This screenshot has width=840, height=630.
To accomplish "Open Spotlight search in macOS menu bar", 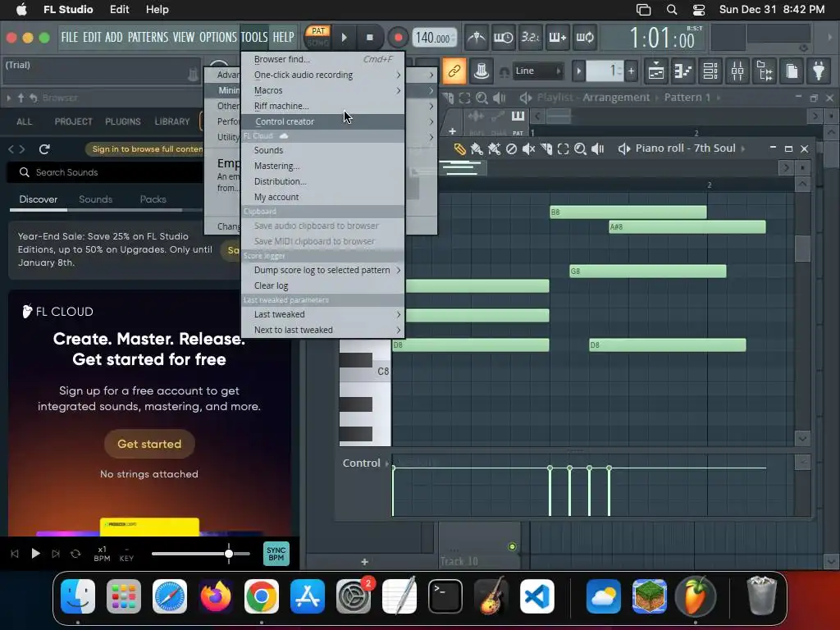I will tap(671, 10).
